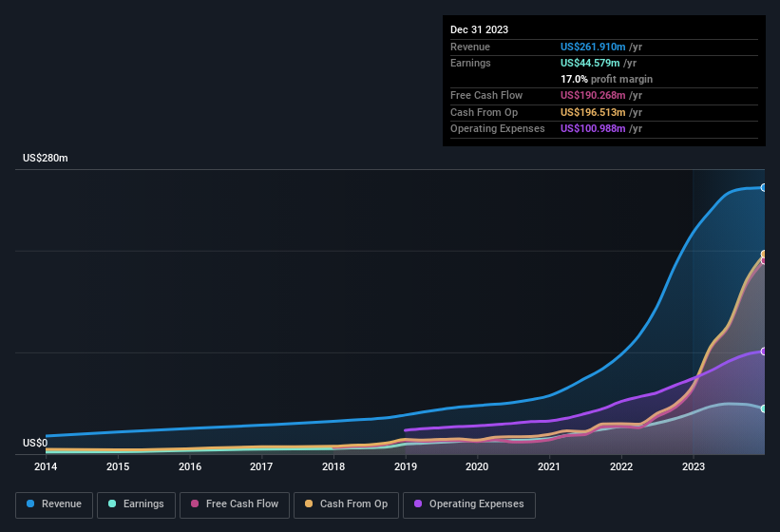780x532 pixels.
Task: Click the 2015 axis label
Action: 118,466
